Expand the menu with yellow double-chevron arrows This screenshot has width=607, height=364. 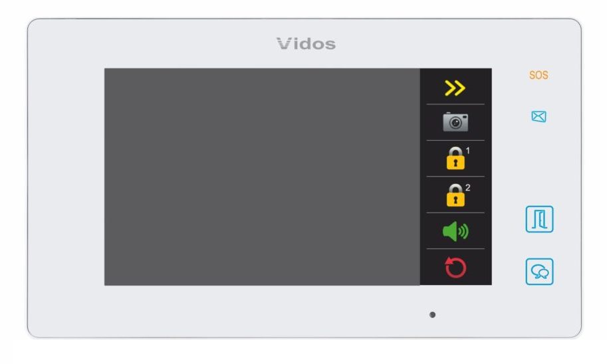pos(455,88)
